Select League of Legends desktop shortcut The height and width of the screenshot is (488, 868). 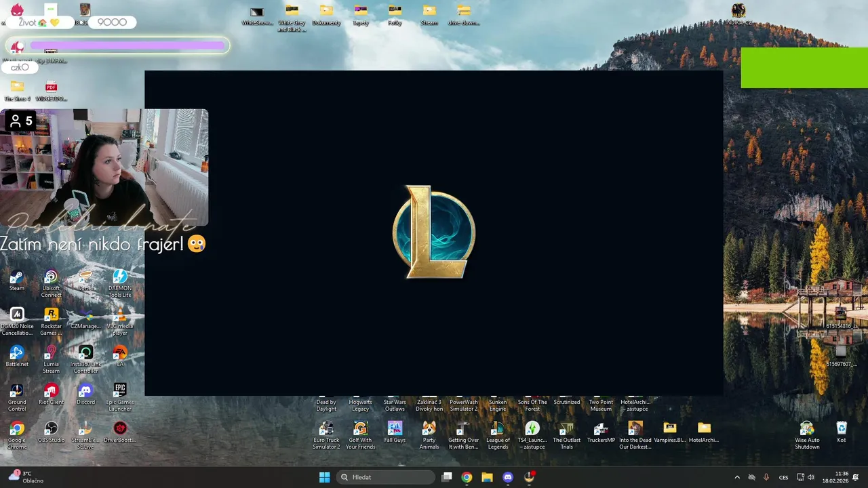tap(498, 435)
